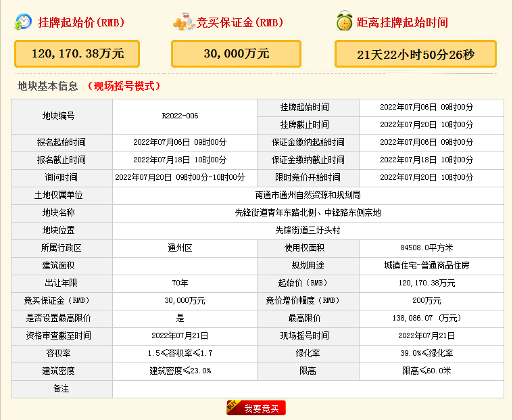Screen dimensions: 513x420
Task: Click the 竞价增价幅度（RMB） label
Action: [x=303, y=300]
